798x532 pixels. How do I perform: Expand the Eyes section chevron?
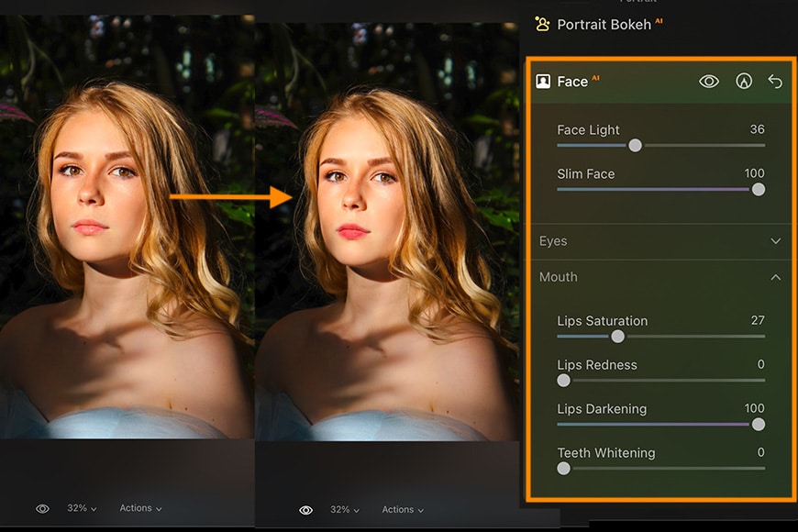point(776,241)
